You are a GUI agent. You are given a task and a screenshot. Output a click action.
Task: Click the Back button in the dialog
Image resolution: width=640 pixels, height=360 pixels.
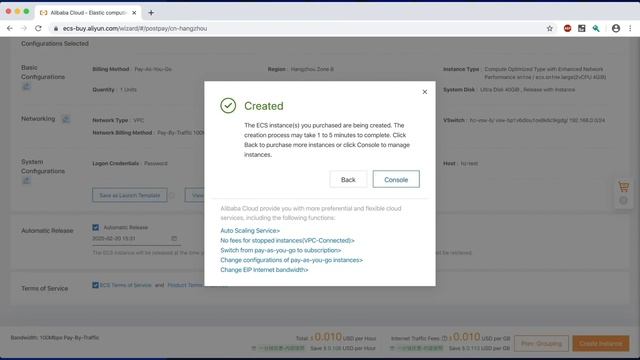coord(348,179)
